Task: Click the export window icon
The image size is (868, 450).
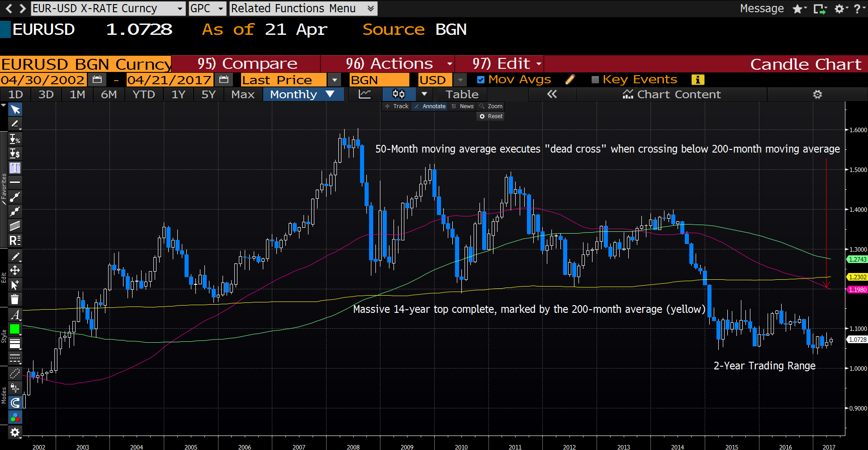Action: [x=820, y=9]
